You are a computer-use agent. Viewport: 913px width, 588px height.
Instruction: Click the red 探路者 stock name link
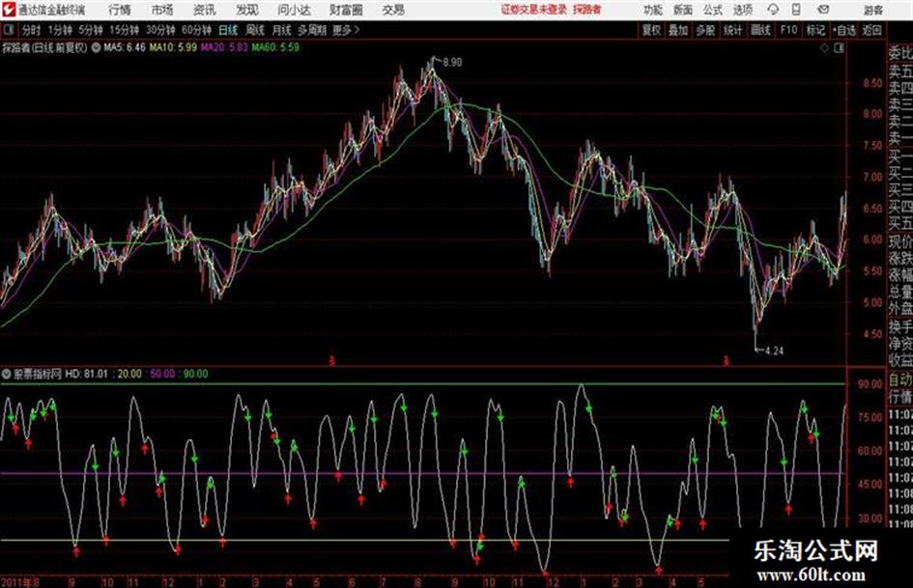coord(587,10)
